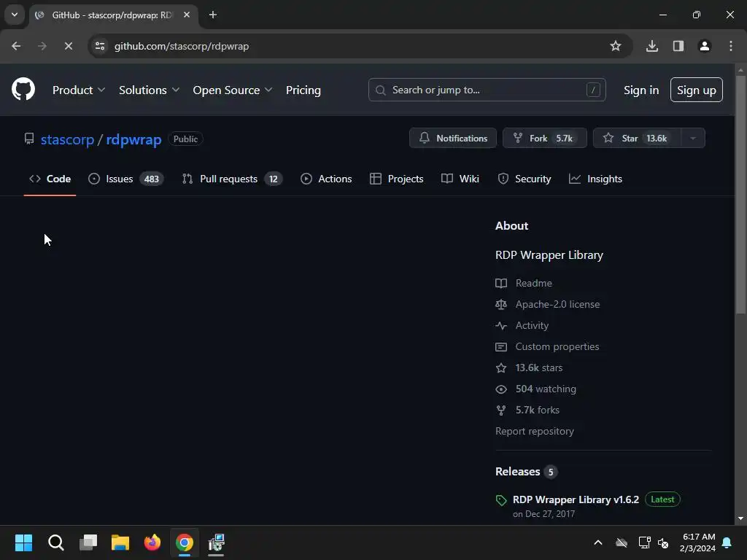This screenshot has width=747, height=560.
Task: Open the Security tab
Action: click(x=524, y=179)
